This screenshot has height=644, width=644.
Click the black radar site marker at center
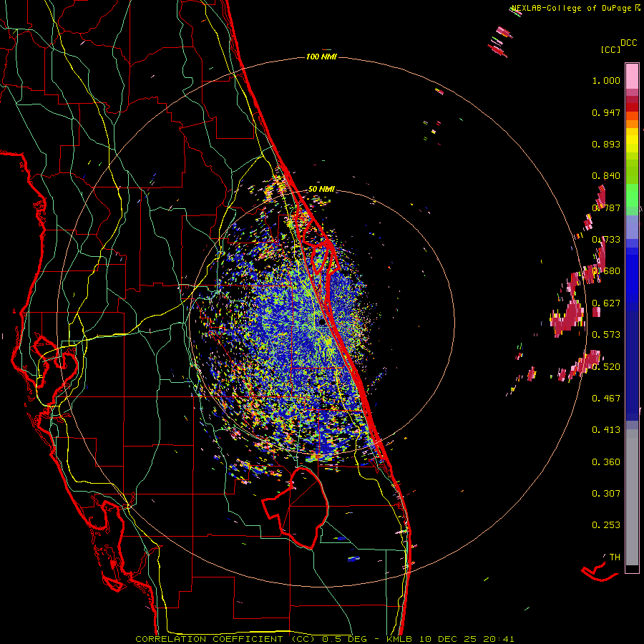322,322
